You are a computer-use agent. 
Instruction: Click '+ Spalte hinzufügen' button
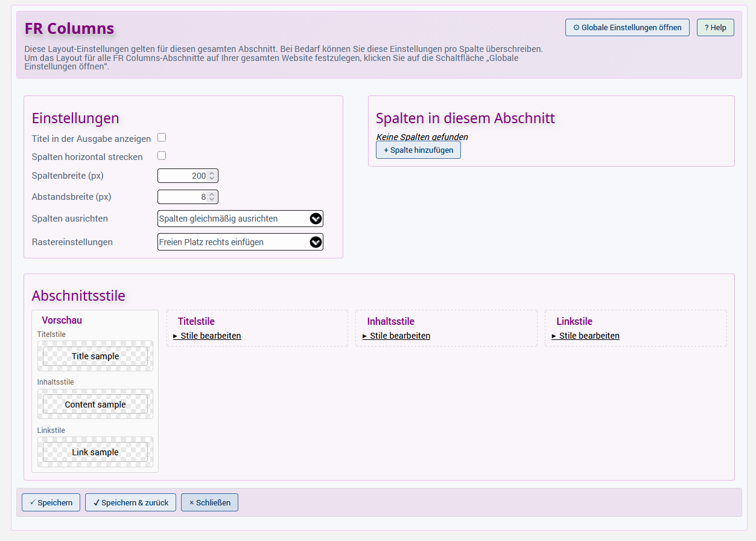coord(418,150)
